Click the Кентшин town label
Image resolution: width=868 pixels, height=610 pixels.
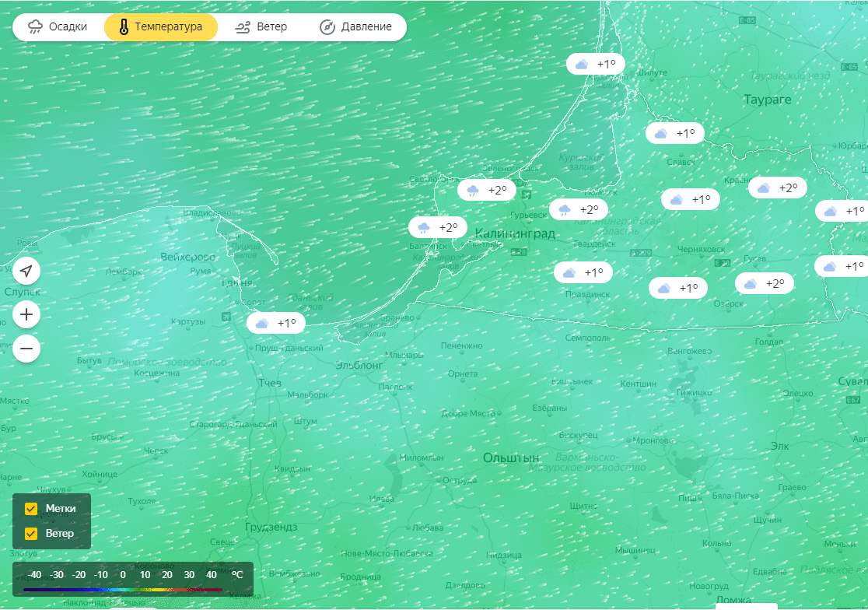pos(639,384)
